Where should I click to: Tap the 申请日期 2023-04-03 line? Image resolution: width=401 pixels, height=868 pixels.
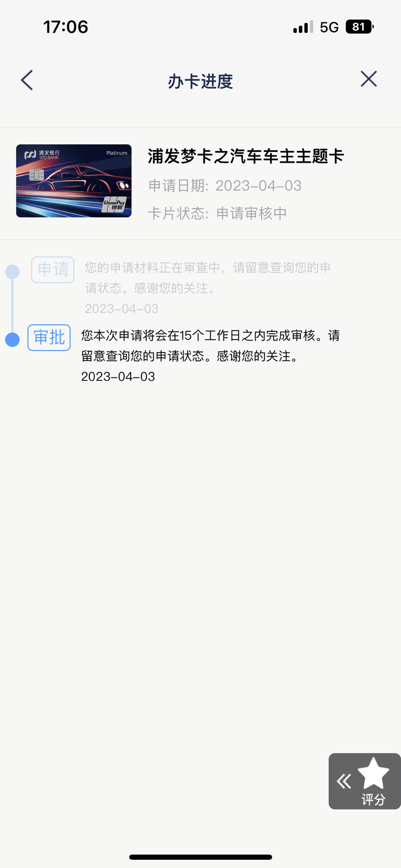225,186
